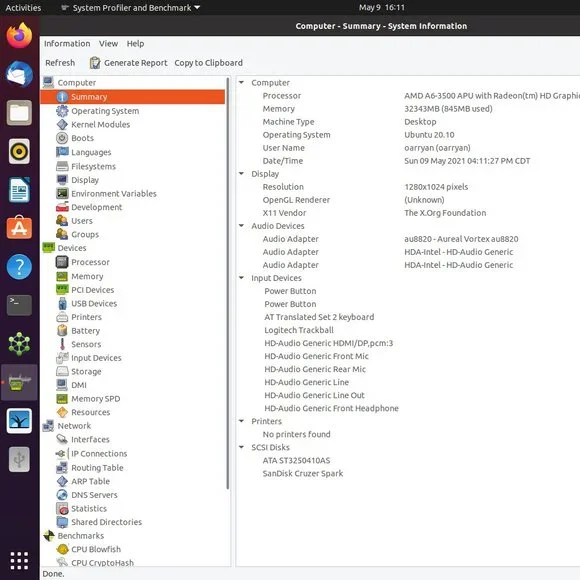
Task: Collapse the SCSI Disks section
Action: (x=242, y=447)
